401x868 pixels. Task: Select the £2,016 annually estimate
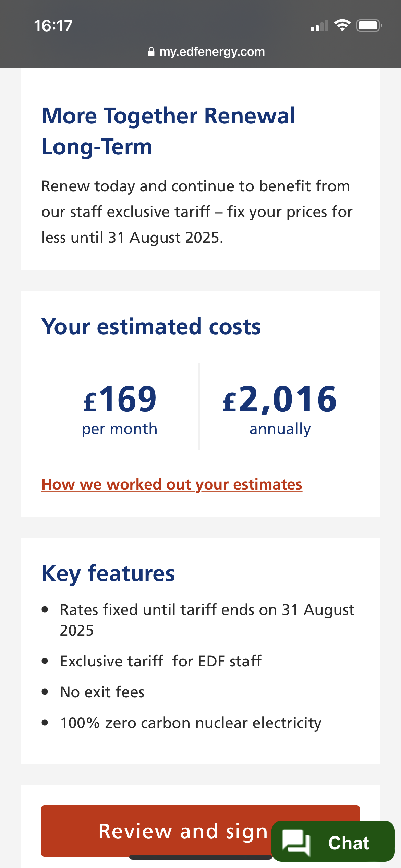tap(280, 408)
